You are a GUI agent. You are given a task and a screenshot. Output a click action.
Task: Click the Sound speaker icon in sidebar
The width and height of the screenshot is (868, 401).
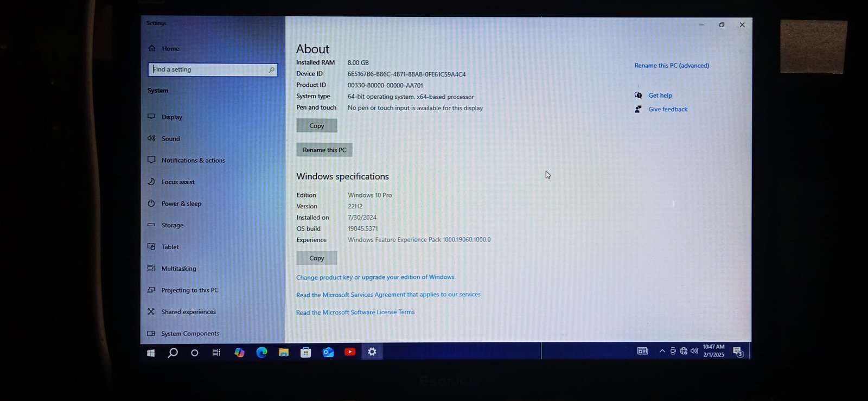(151, 138)
